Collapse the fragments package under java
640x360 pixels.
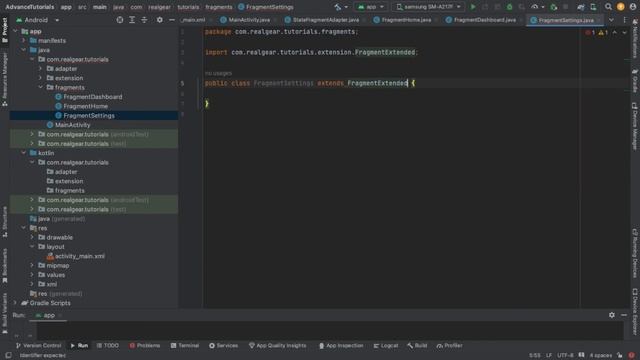click(40, 87)
